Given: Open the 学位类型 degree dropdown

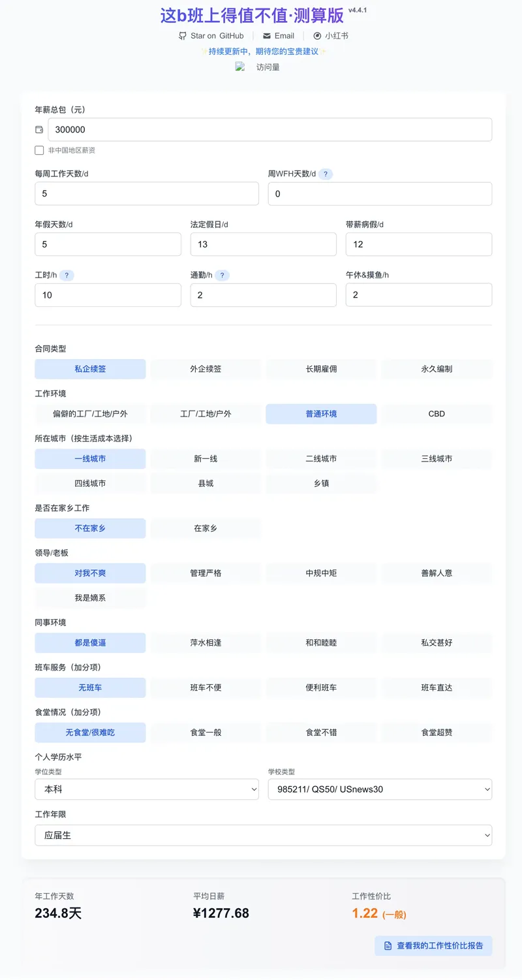Looking at the screenshot, I should (146, 789).
